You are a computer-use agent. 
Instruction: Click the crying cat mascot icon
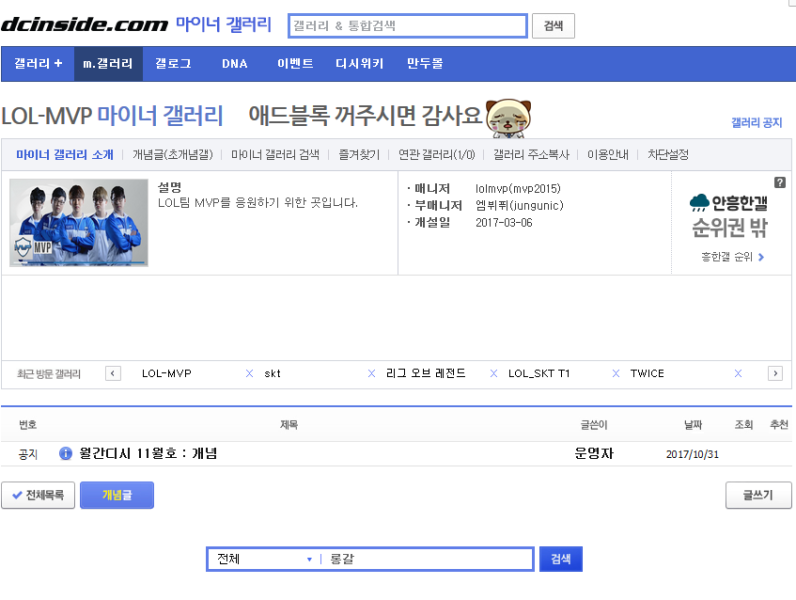[x=508, y=118]
